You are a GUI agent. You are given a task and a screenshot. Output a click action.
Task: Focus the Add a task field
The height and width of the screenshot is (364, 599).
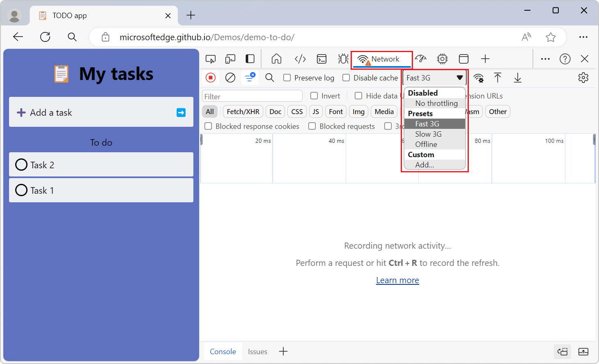(101, 112)
